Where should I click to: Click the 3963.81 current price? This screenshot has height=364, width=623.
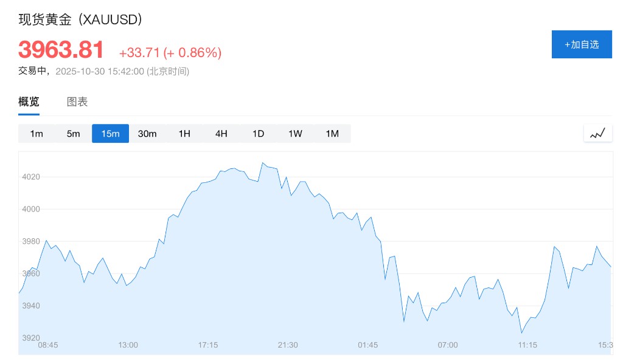coord(61,50)
